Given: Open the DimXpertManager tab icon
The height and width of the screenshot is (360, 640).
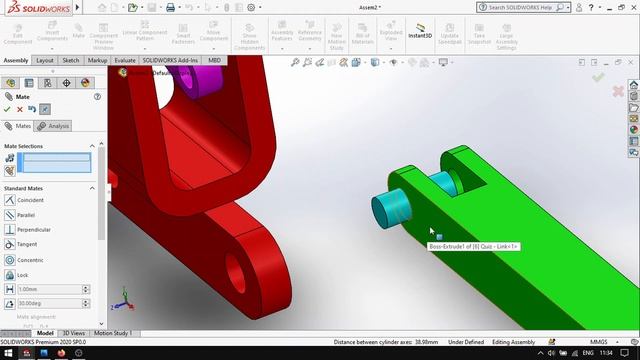Looking at the screenshot, I should [x=67, y=83].
